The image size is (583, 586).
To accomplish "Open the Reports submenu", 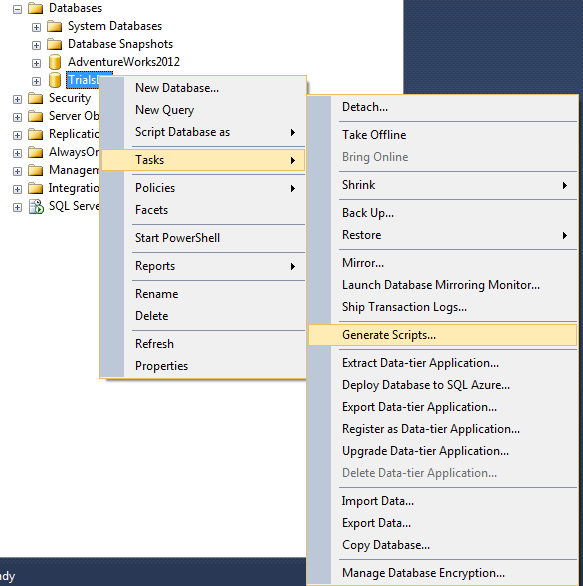I will click(x=203, y=266).
